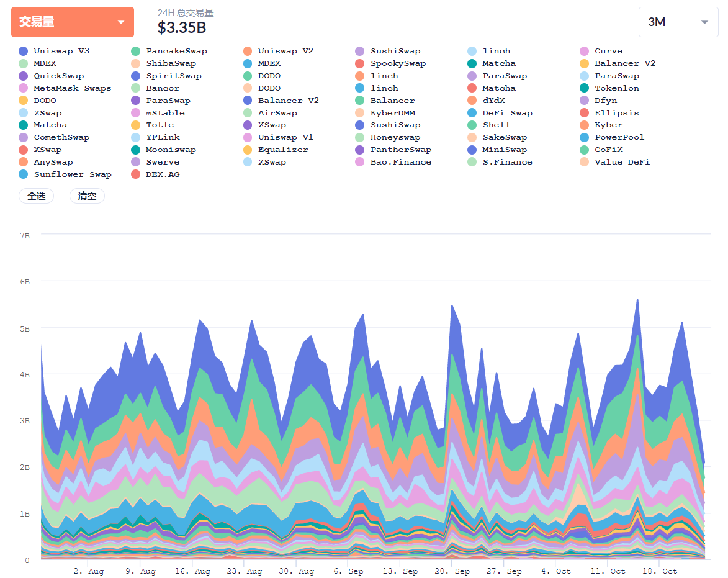Click the 20. Sep x-axis label
The height and width of the screenshot is (578, 728).
coord(452,571)
